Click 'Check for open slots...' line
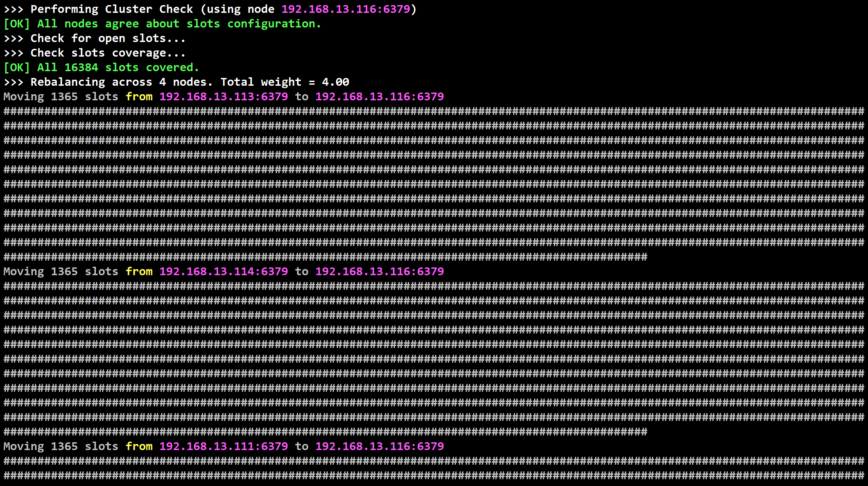Screen dimensions: 868x486 (x=95, y=38)
